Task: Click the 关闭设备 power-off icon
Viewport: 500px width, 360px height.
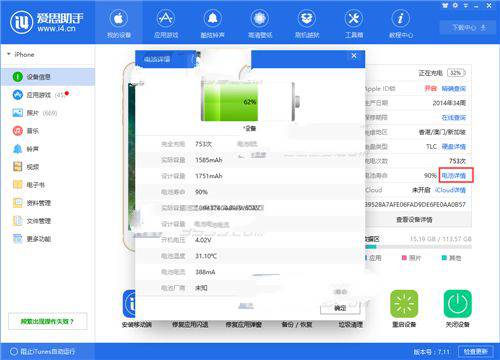Action: (458, 304)
